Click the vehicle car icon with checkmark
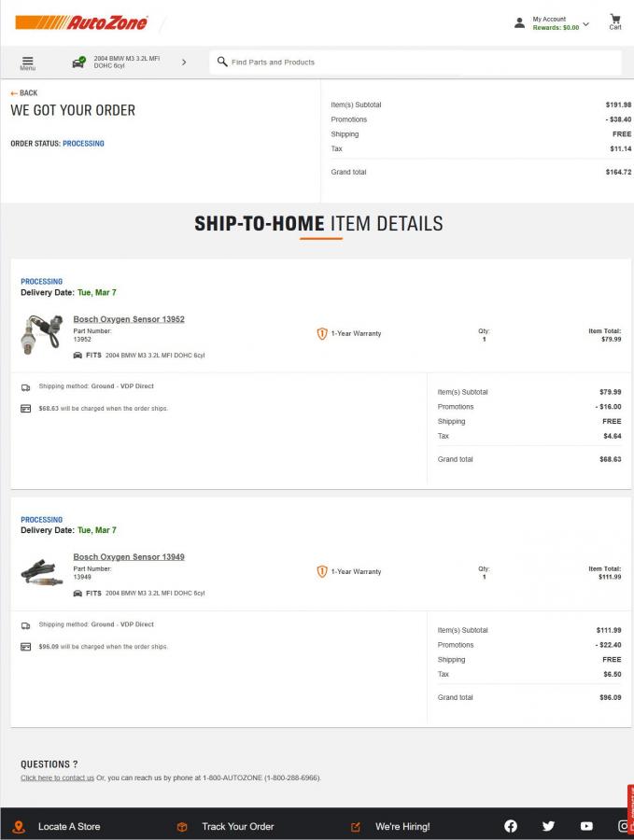634x840 pixels. 79,63
